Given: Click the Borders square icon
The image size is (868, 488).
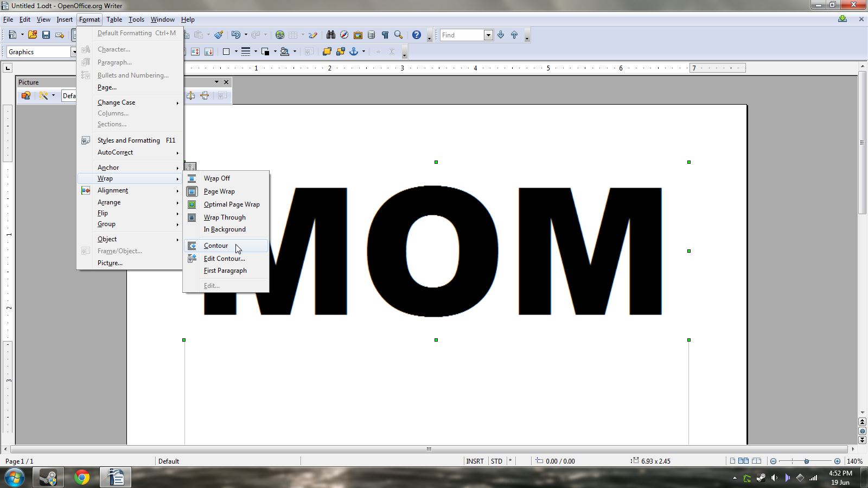Looking at the screenshot, I should 227,52.
